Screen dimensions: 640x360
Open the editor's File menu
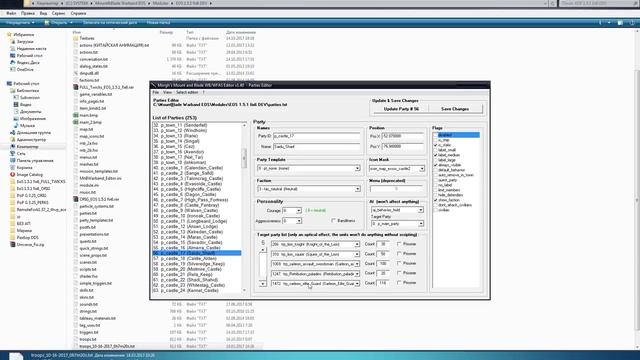[x=156, y=93]
